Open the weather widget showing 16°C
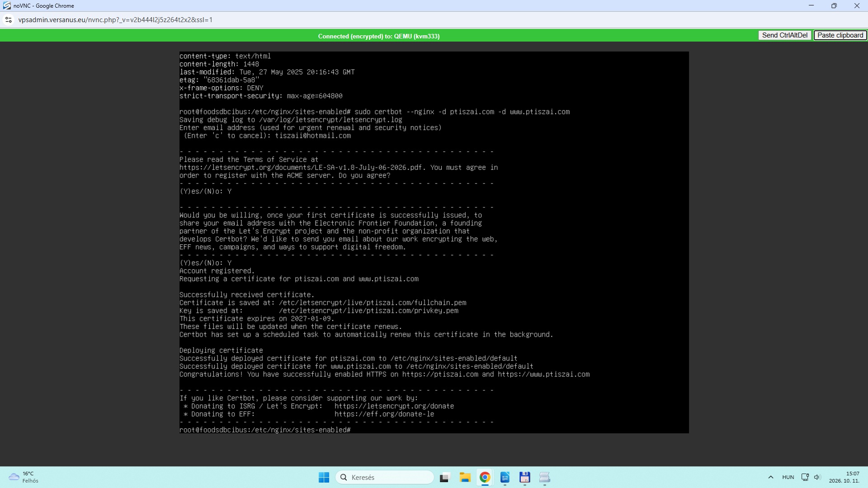Screen dimensions: 868x488 [24, 477]
